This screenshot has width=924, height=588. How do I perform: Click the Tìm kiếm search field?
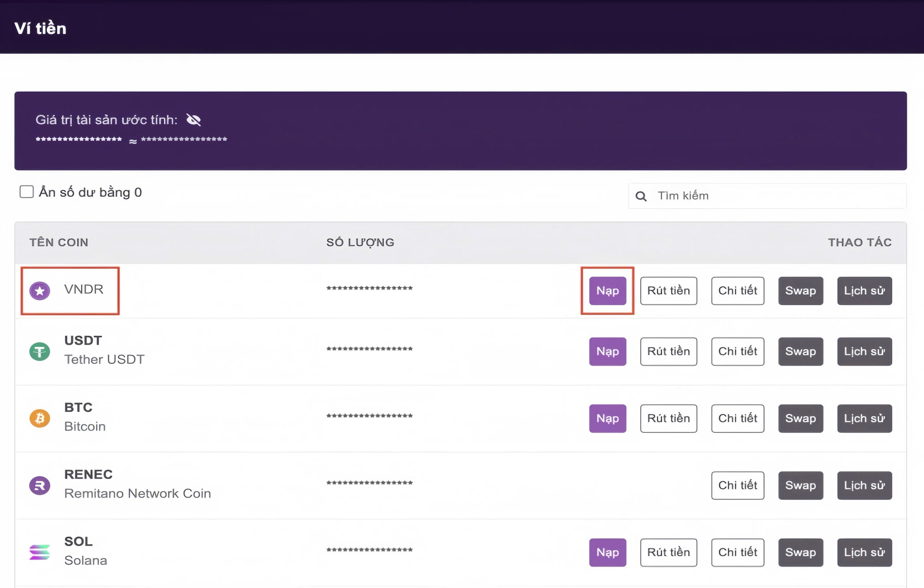[x=767, y=196]
